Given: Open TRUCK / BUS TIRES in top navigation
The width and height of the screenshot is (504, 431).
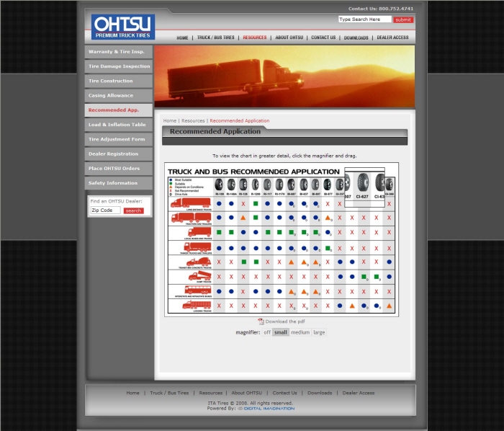Looking at the screenshot, I should pyautogui.click(x=216, y=37).
